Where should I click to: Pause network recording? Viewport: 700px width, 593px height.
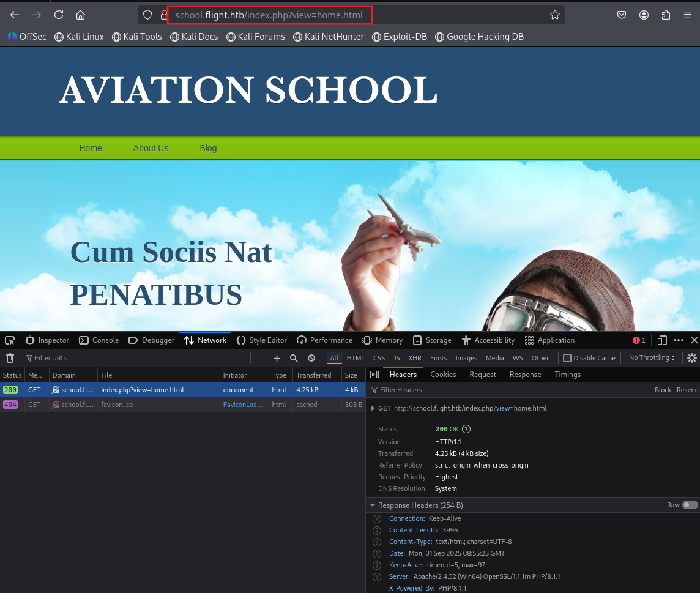click(260, 358)
